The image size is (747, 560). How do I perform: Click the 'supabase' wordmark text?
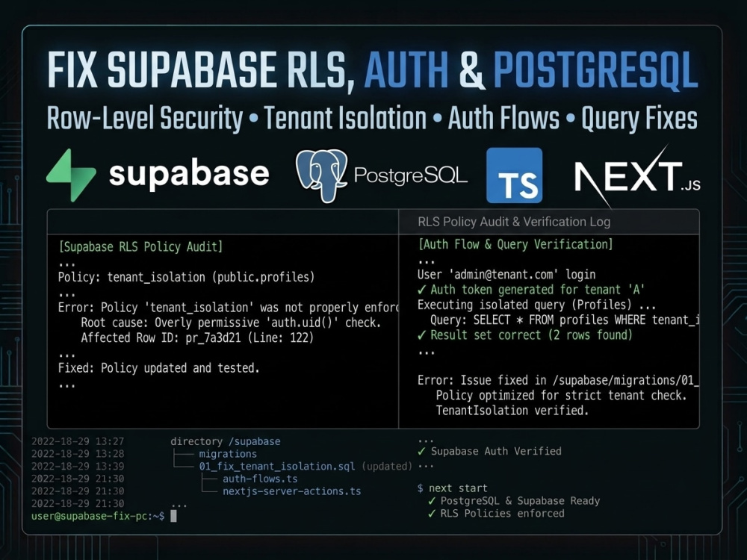(189, 174)
